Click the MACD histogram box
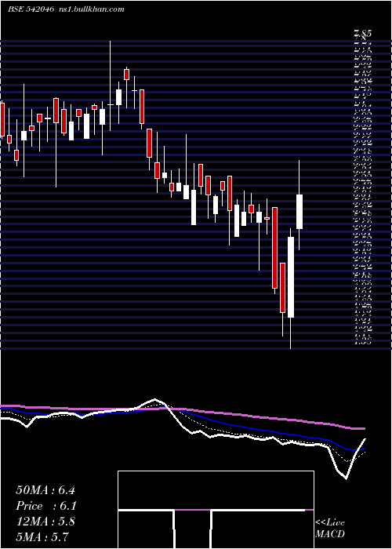 tap(216, 510)
